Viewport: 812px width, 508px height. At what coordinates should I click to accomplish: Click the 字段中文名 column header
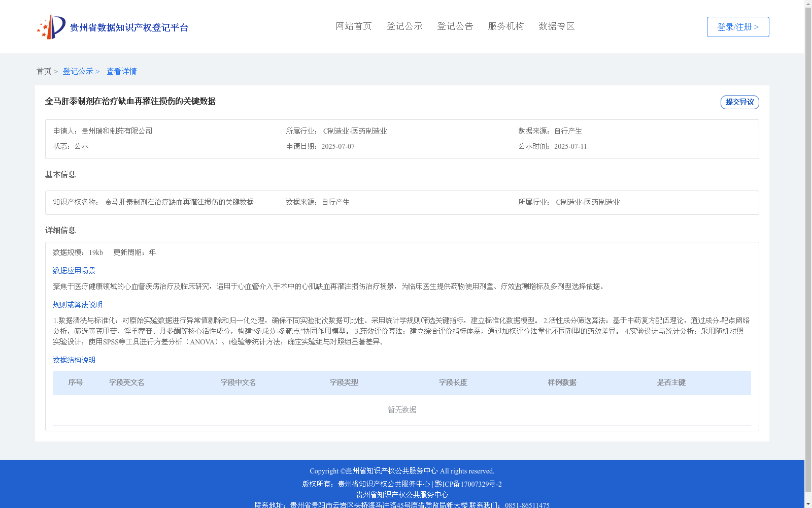point(239,383)
